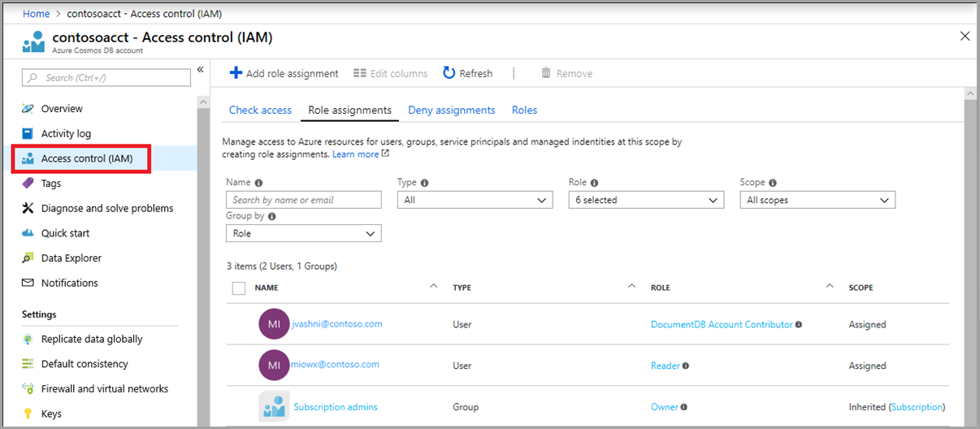Screen dimensions: 980x429
Task: Switch to the Check access tab
Action: [x=260, y=110]
